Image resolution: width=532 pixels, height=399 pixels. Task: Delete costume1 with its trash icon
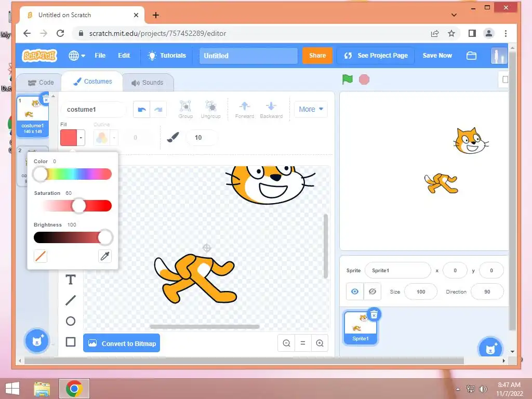click(x=46, y=99)
